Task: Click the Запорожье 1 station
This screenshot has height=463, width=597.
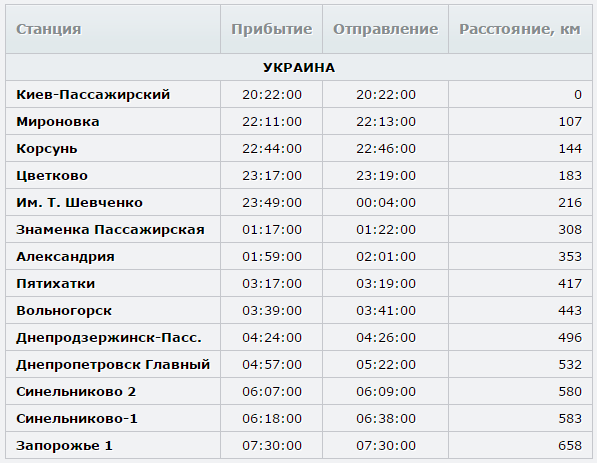Action: 64,446
